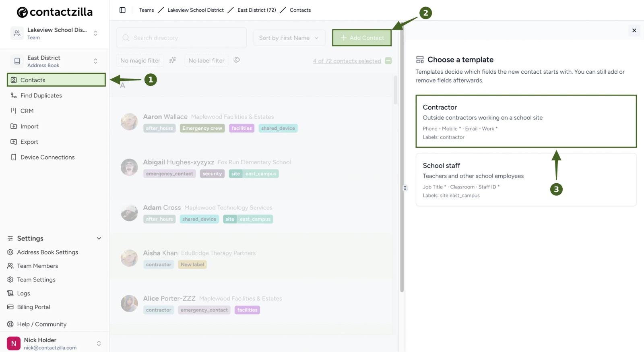Click the panel resize handle grip
The height and width of the screenshot is (352, 644).
point(405,188)
